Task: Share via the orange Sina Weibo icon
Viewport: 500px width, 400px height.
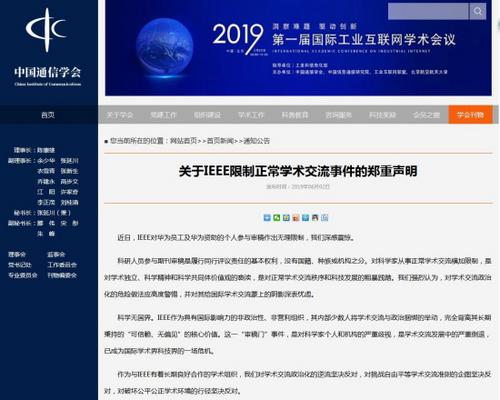Action: 296,218
